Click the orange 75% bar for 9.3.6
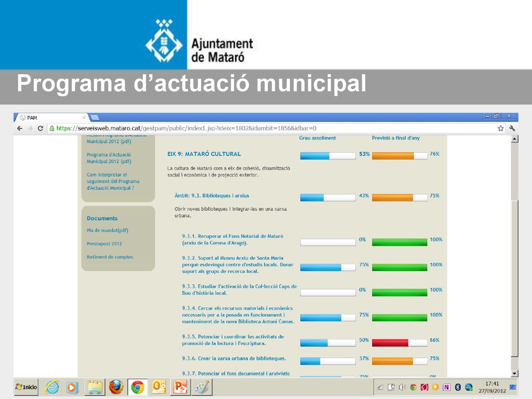This screenshot has height=399, width=532. click(x=400, y=361)
